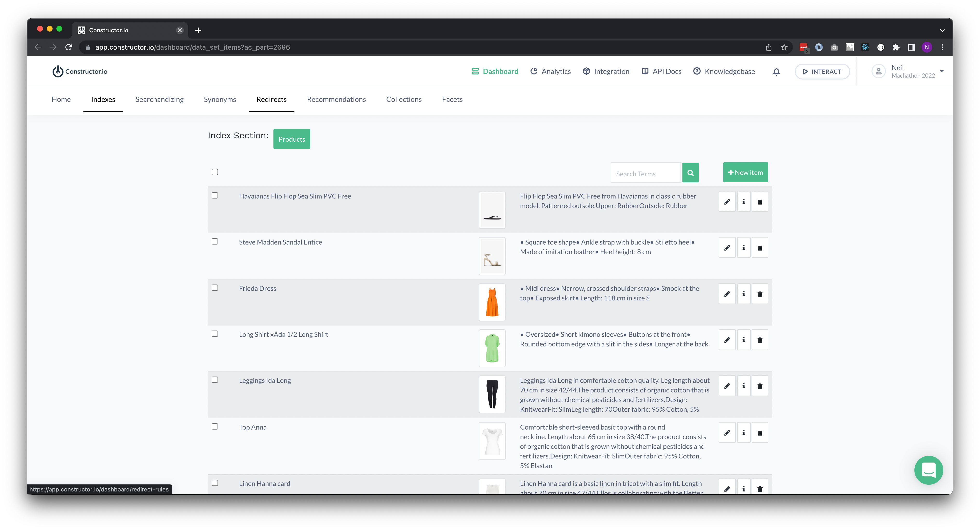Click the search magnifier icon
The height and width of the screenshot is (530, 980).
click(690, 172)
